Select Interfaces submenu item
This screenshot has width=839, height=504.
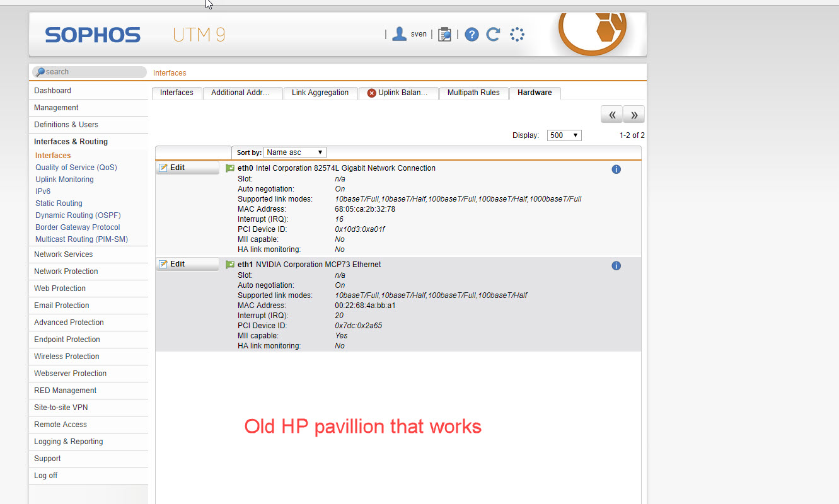tap(53, 156)
